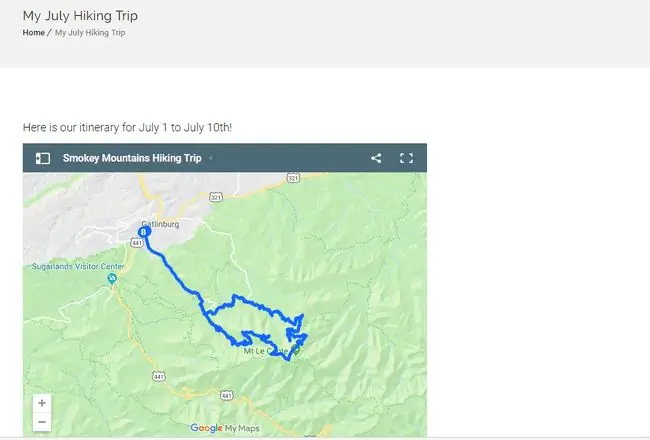The width and height of the screenshot is (650, 440).
Task: Star the map next to its title
Action: point(211,158)
